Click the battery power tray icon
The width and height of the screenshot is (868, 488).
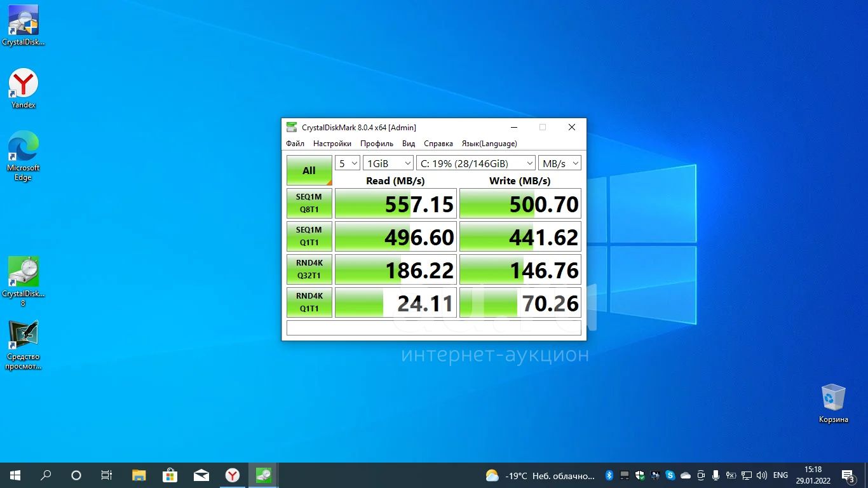click(731, 475)
